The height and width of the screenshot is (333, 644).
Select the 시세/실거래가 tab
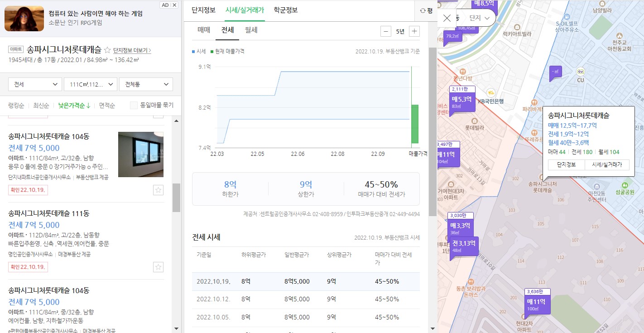tap(245, 10)
